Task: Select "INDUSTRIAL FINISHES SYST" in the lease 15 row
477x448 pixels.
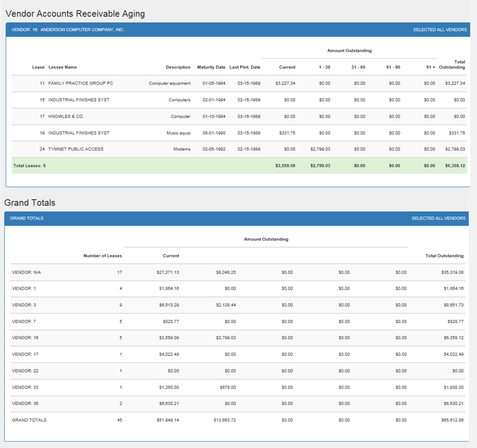Action: point(79,100)
